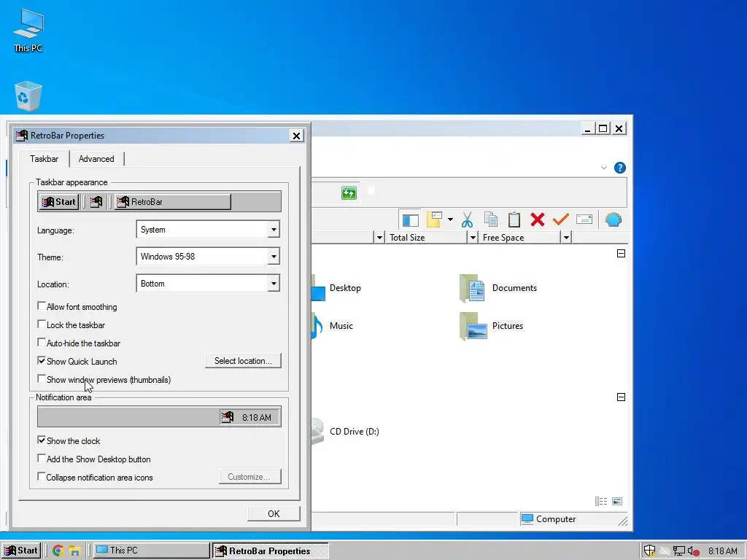The width and height of the screenshot is (747, 560).
Task: Switch to large thumbnails view icon in the status bar
Action: click(x=617, y=502)
